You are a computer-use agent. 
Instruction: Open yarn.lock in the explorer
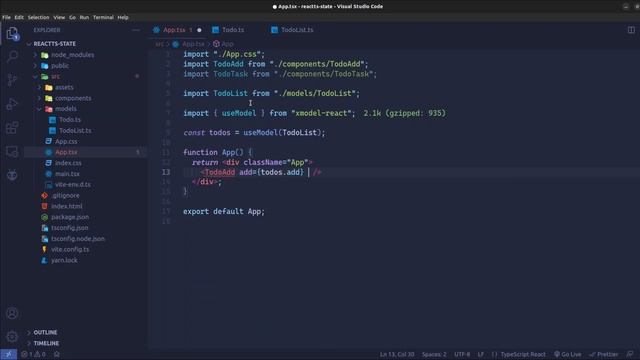point(64,260)
